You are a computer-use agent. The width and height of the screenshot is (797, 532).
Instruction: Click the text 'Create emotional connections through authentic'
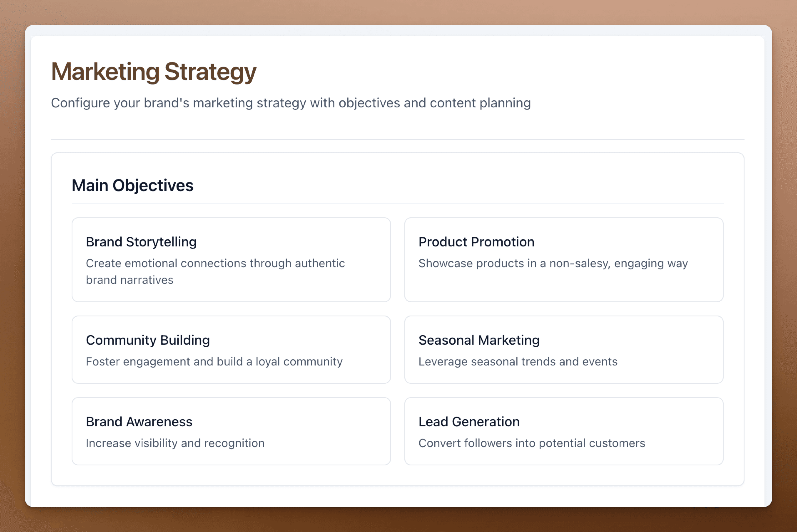tap(215, 263)
